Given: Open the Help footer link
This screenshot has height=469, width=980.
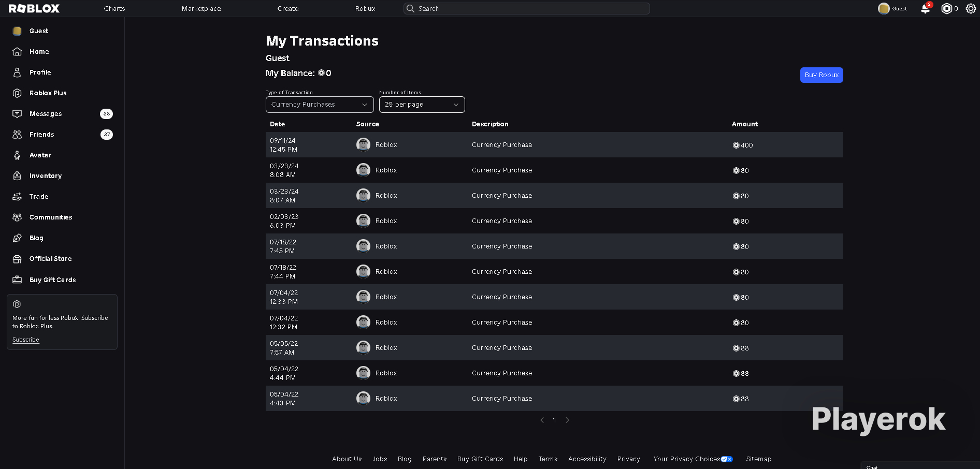Looking at the screenshot, I should (x=521, y=459).
